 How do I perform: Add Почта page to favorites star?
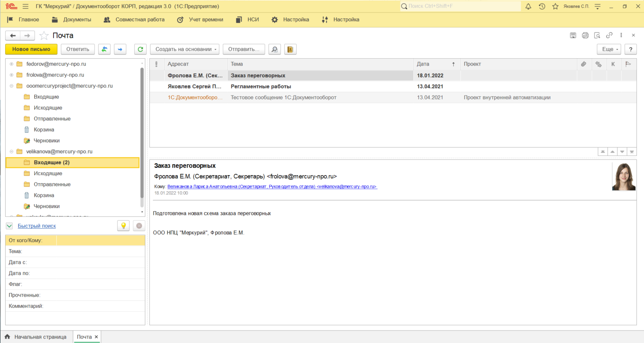[x=44, y=36]
